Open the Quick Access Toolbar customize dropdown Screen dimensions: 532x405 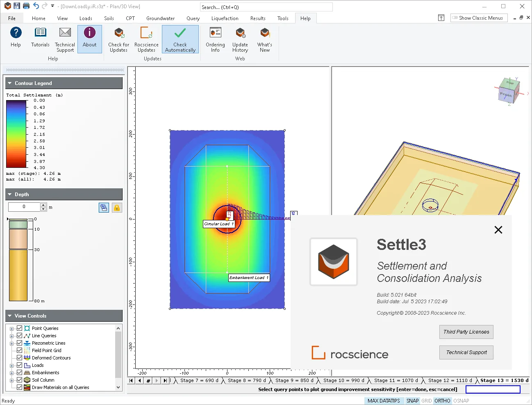coord(52,6)
